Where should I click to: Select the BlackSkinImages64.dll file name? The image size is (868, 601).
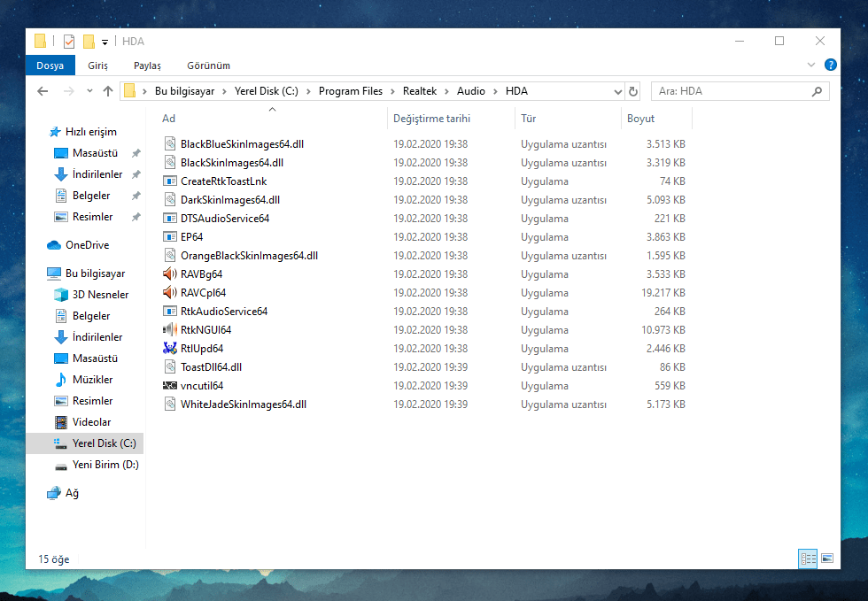point(232,163)
